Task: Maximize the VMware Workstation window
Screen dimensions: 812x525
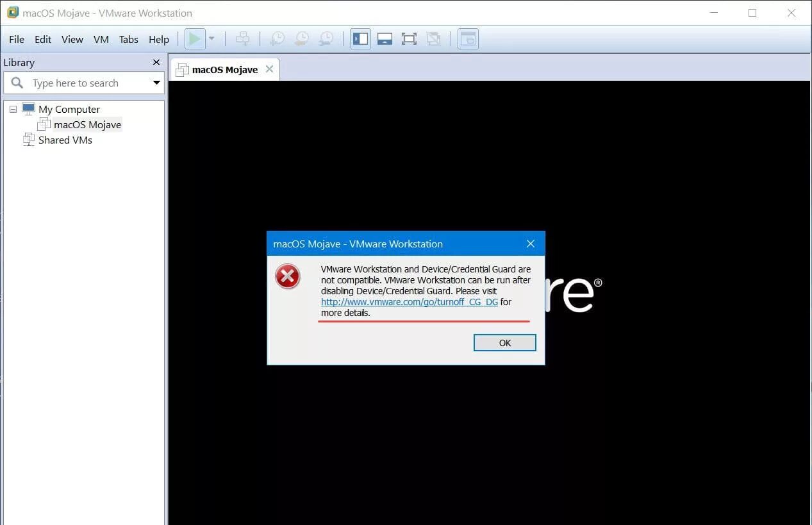Action: (752, 13)
